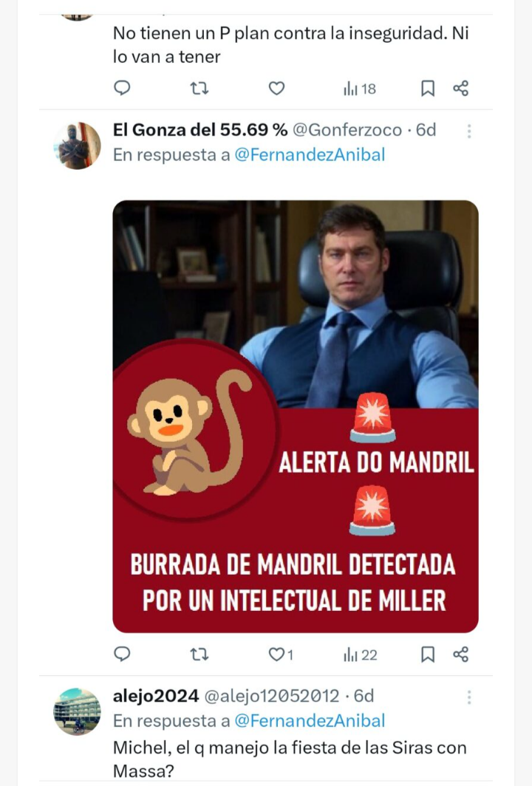This screenshot has height=786, width=532.
Task: View analytics showing 18 views
Action: (360, 89)
